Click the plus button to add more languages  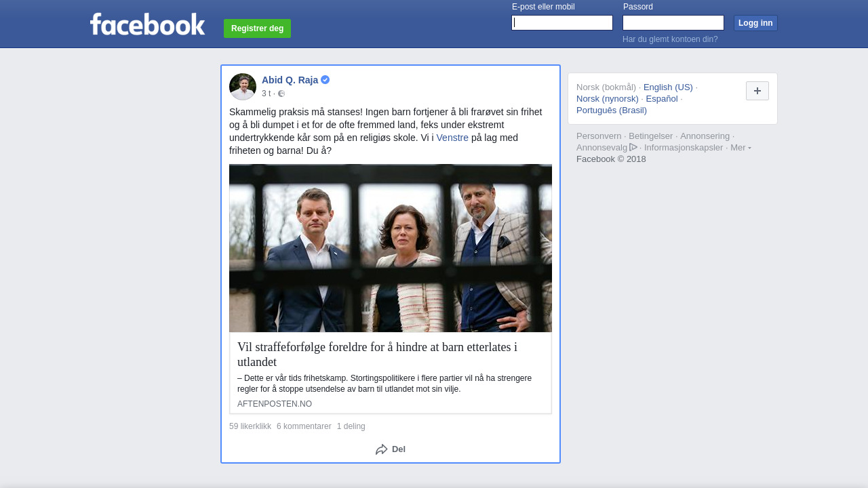(757, 91)
